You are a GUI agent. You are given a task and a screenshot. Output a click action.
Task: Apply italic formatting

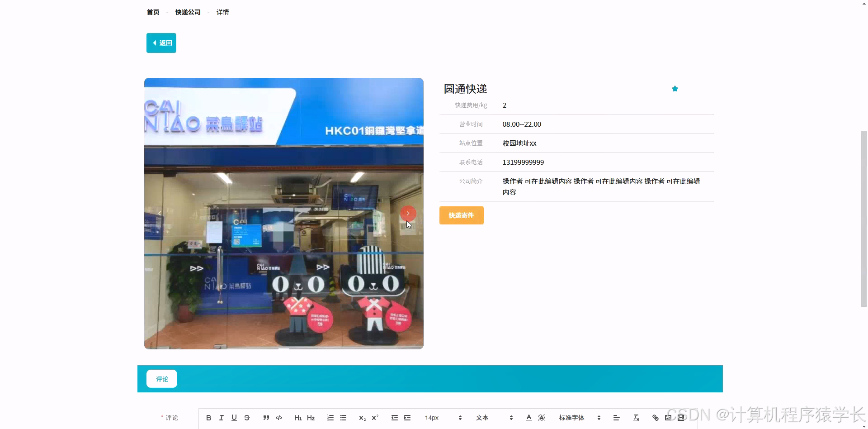[x=221, y=417]
